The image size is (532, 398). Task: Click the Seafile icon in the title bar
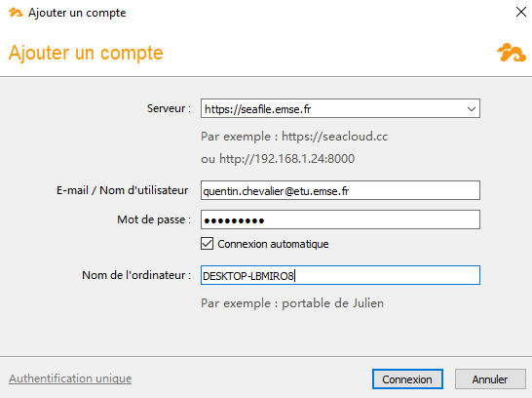coord(16,13)
